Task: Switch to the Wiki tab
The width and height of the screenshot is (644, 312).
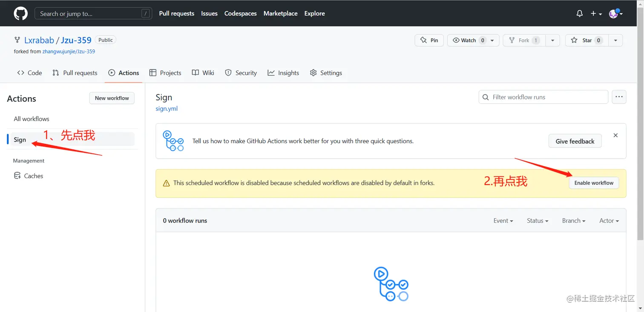Action: [x=203, y=73]
